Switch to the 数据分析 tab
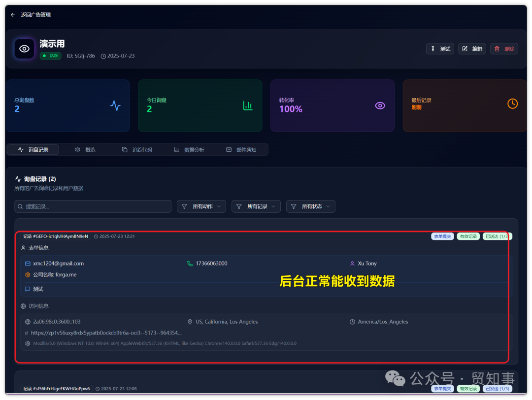This screenshot has width=532, height=400. click(189, 149)
